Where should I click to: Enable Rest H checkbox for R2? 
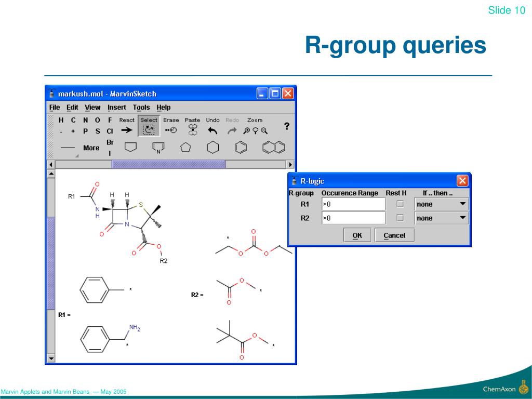[401, 218]
